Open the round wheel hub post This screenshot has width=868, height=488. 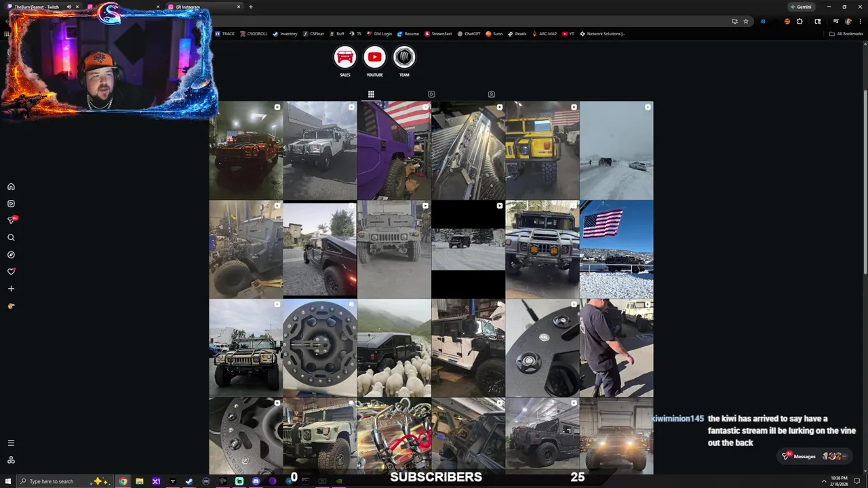click(320, 348)
